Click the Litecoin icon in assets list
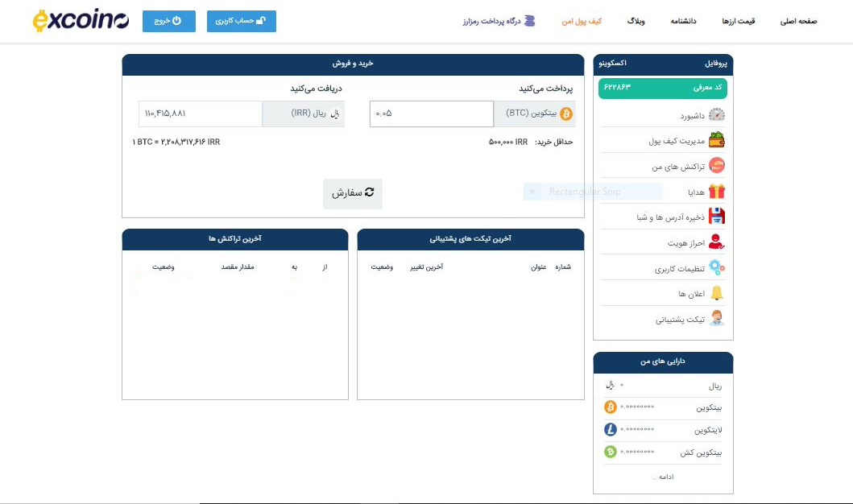Viewport: 853px width, 504px height. pyautogui.click(x=611, y=429)
